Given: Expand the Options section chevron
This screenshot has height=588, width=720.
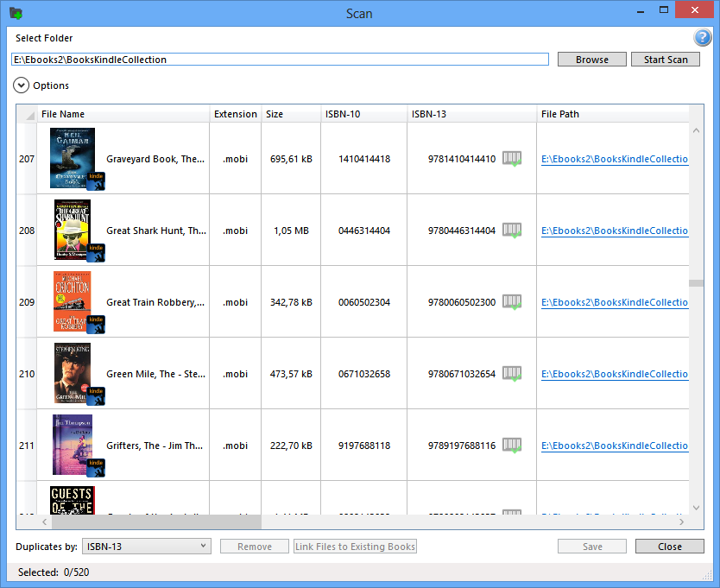Looking at the screenshot, I should (20, 85).
